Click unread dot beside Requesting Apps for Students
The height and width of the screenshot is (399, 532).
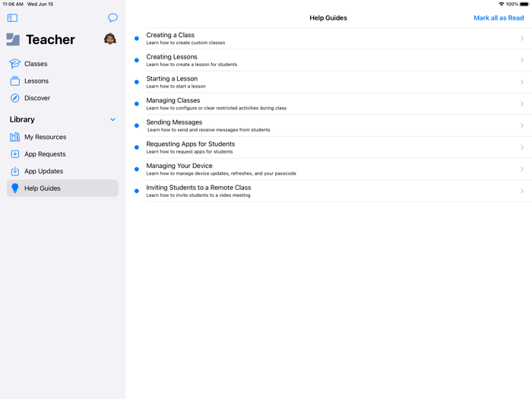coord(137,147)
